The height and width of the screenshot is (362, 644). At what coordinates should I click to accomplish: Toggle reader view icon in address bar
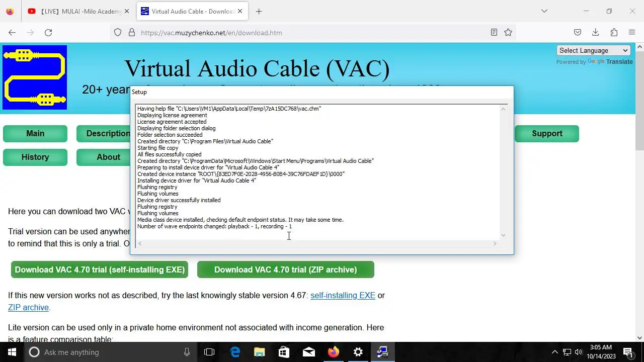point(494,33)
